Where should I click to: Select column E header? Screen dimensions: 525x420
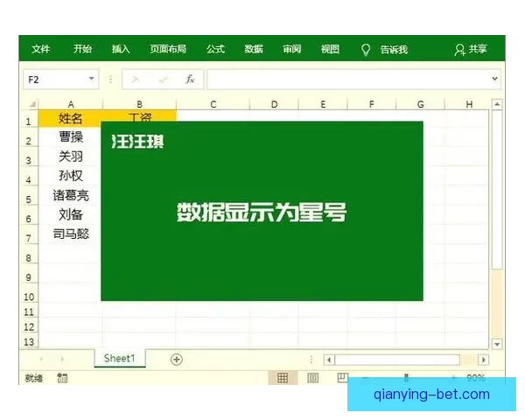coord(323,104)
